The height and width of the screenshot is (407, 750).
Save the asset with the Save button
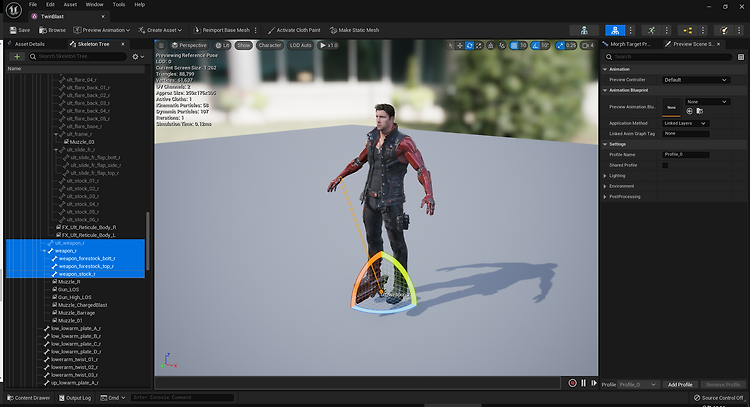tap(20, 30)
